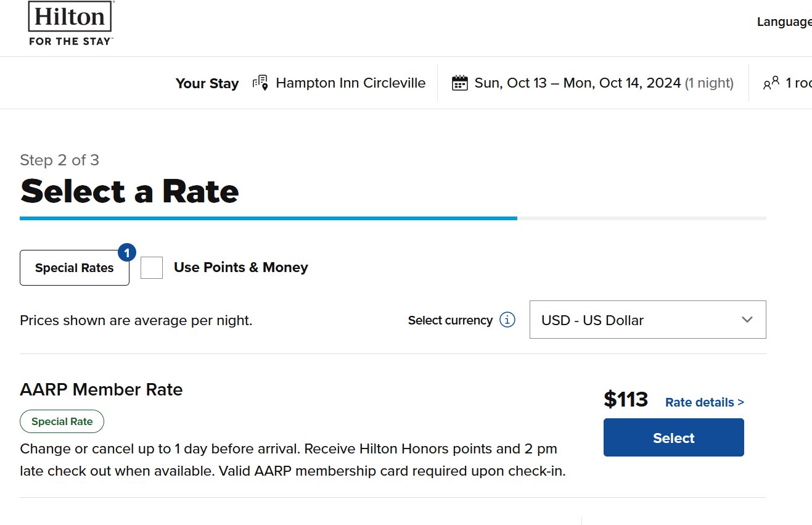Open the Special Rates button
The height and width of the screenshot is (525, 812).
[x=75, y=268]
